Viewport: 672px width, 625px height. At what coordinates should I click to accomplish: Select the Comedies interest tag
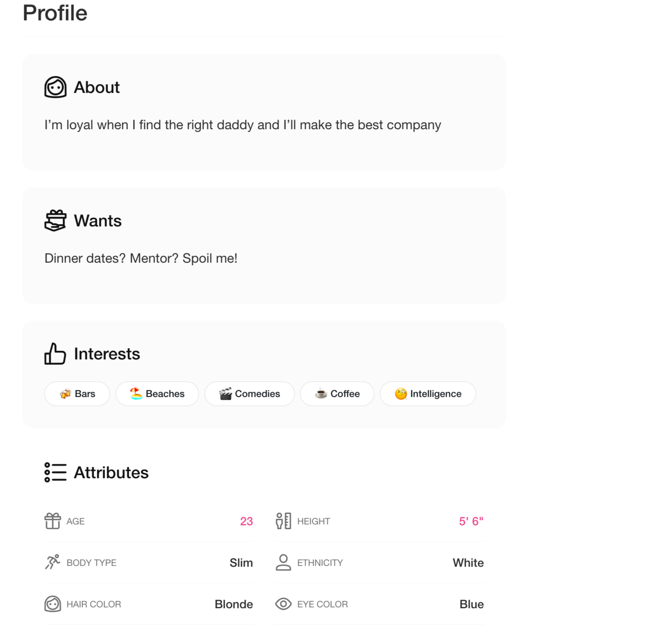[250, 393]
